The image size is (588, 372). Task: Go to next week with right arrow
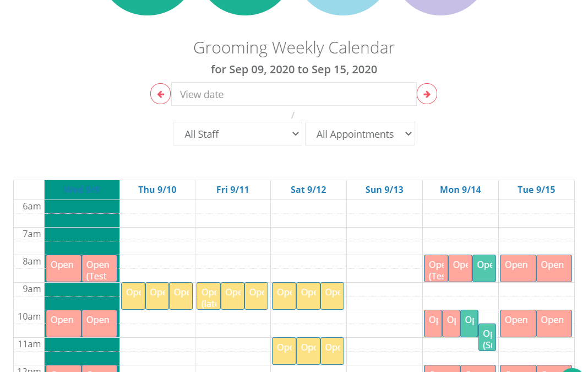(427, 94)
